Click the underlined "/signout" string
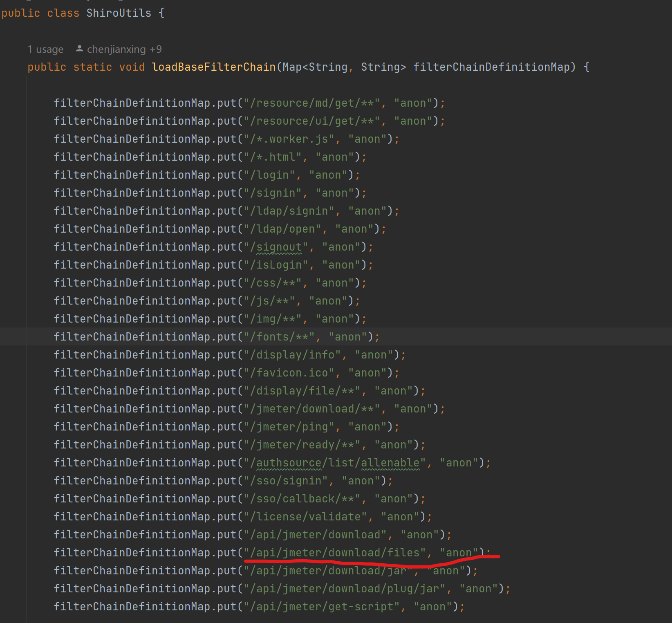This screenshot has height=623, width=672. 276,247
